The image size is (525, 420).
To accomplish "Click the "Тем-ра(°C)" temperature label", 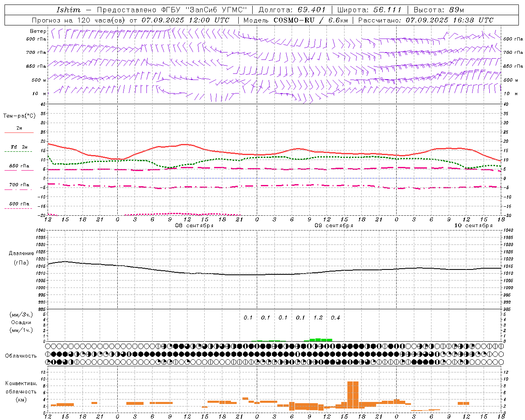I will [19, 116].
